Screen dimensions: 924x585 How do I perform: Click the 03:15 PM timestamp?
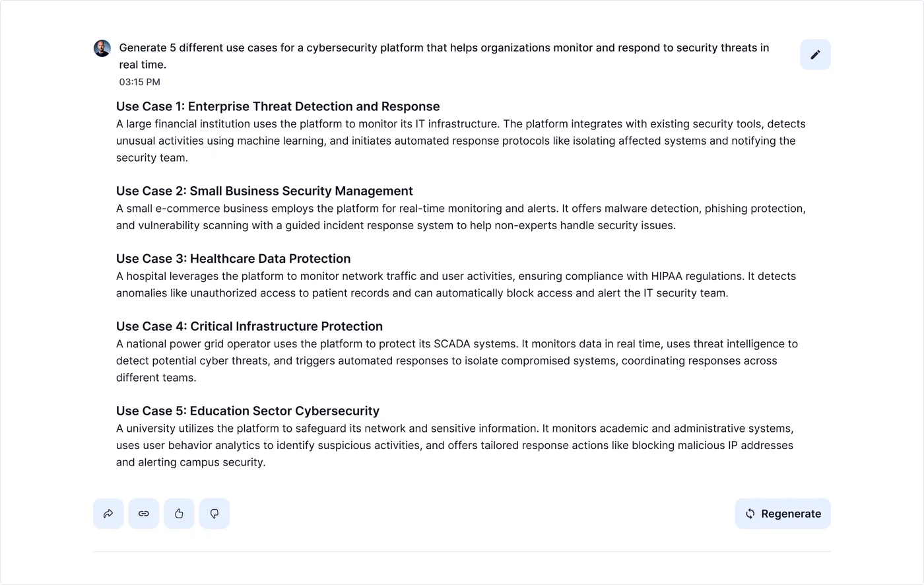click(140, 82)
